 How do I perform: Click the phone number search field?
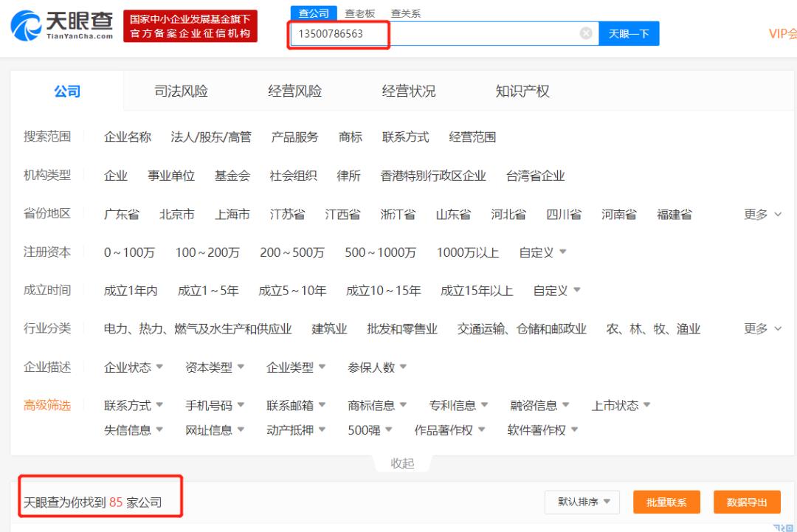435,33
